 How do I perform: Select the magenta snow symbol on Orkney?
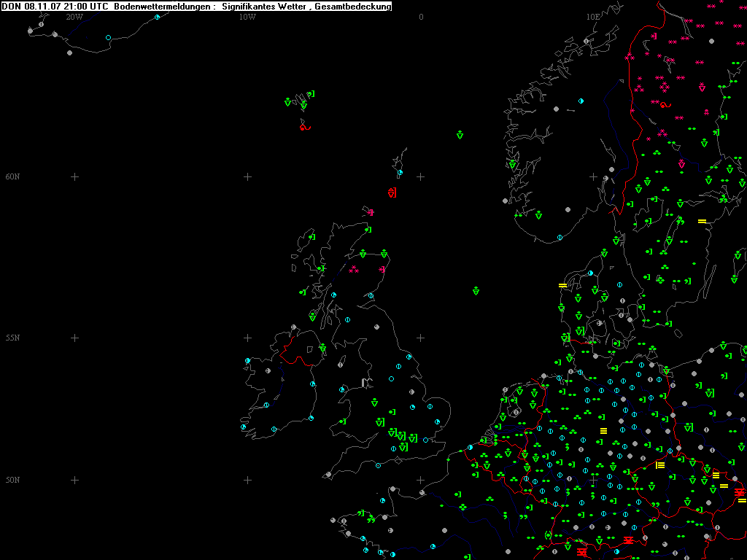pos(371,213)
